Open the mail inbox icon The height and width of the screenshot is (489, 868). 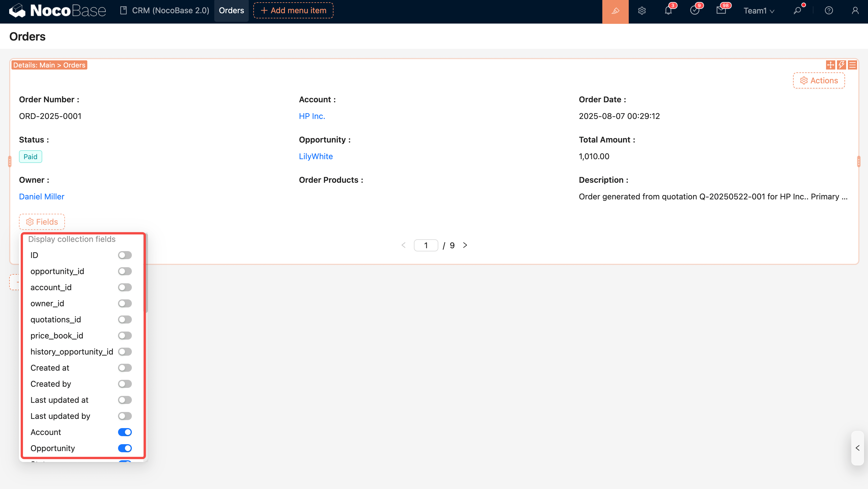pyautogui.click(x=721, y=11)
